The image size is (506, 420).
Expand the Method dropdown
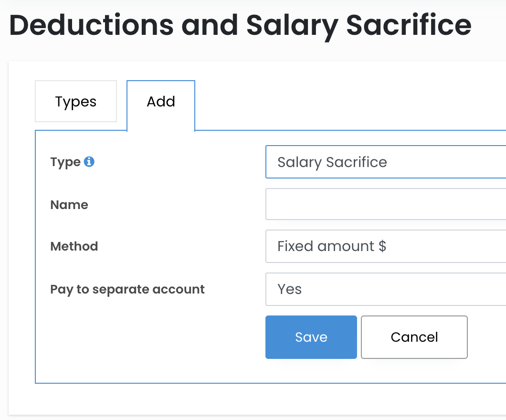(x=385, y=246)
